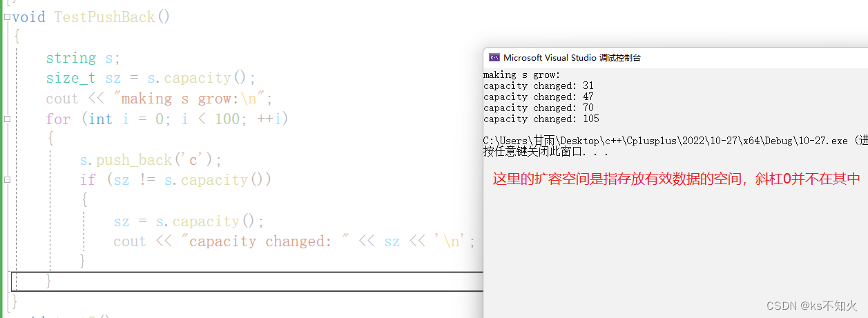Image resolution: width=868 pixels, height=318 pixels.
Task: Click the "for" keyword in the loop
Action: pos(58,119)
